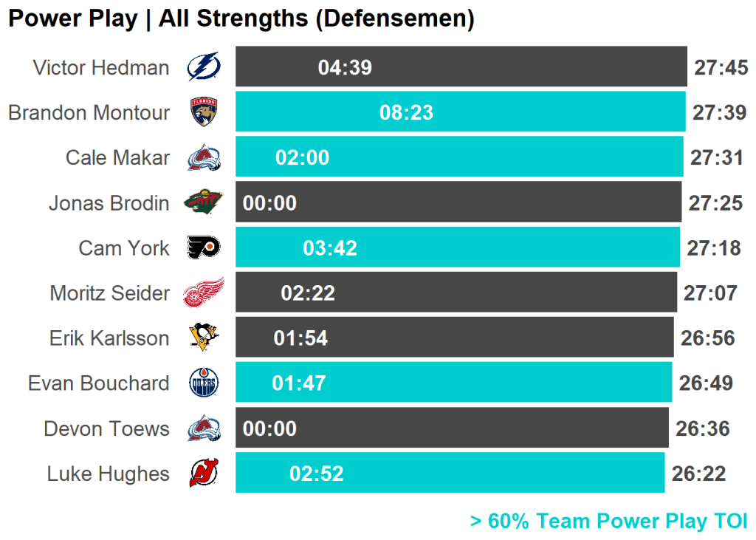The image size is (756, 540).
Task: Select the Detroit Red Wings logo
Action: (x=203, y=293)
